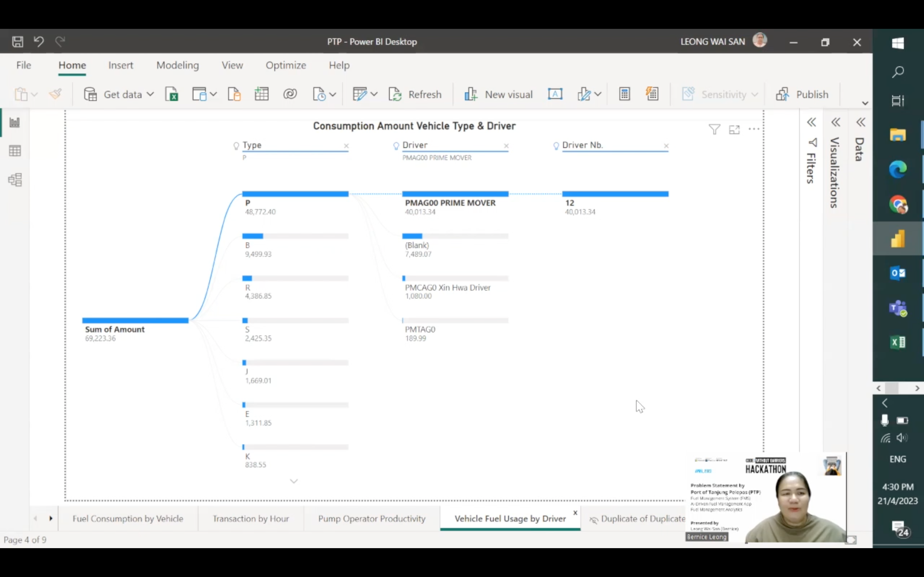This screenshot has height=577, width=924.
Task: Create a New measure with the calculator icon
Action: click(x=624, y=93)
